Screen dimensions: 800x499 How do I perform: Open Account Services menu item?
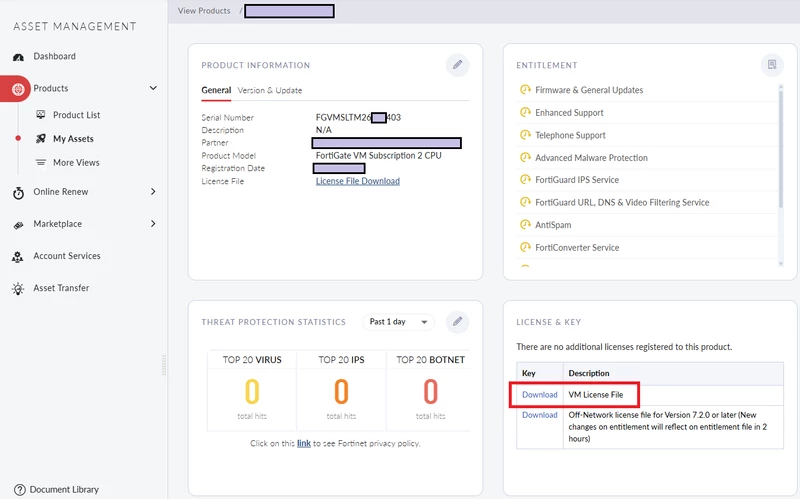pyautogui.click(x=67, y=256)
